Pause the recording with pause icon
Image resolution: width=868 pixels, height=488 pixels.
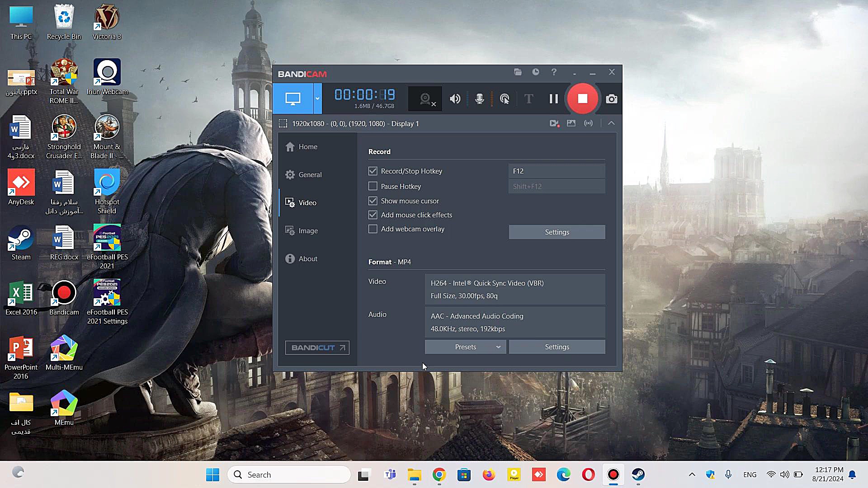553,99
